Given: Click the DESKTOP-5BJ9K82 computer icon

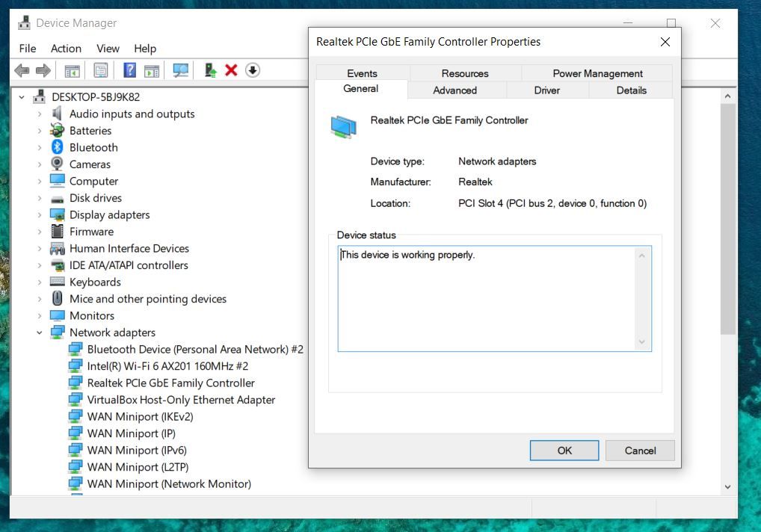Looking at the screenshot, I should (40, 96).
